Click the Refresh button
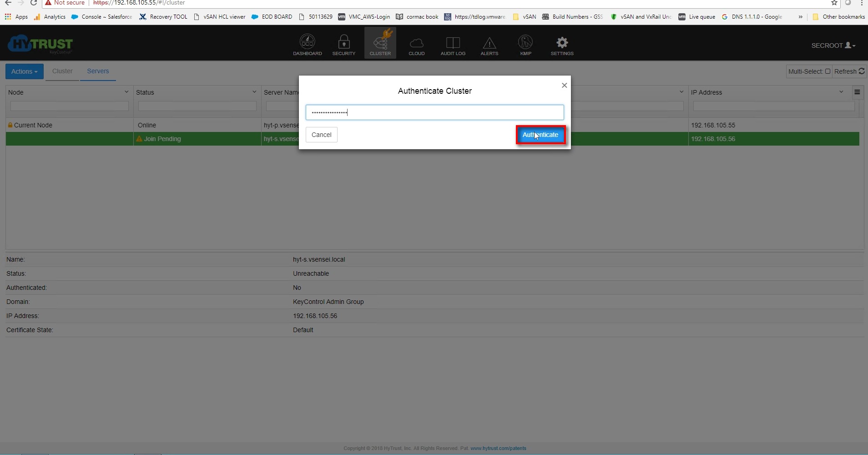This screenshot has height=455, width=868. tap(849, 71)
